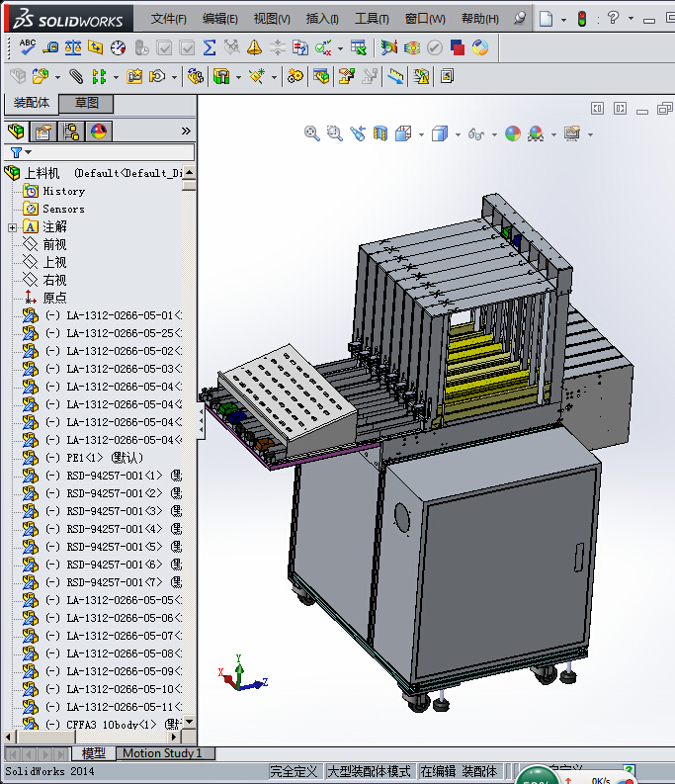The image size is (675, 784).
Task: Open the 窗口(W) menu
Action: pos(425,19)
